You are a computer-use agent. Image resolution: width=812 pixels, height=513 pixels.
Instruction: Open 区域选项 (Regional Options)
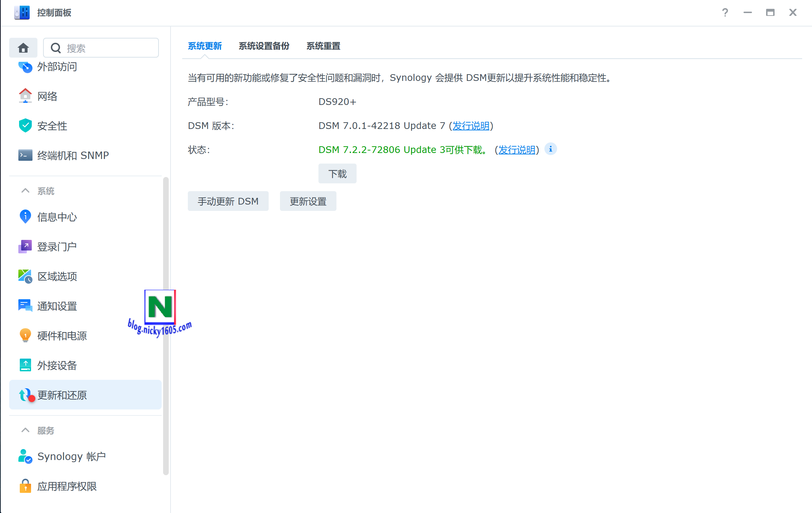[x=57, y=276]
